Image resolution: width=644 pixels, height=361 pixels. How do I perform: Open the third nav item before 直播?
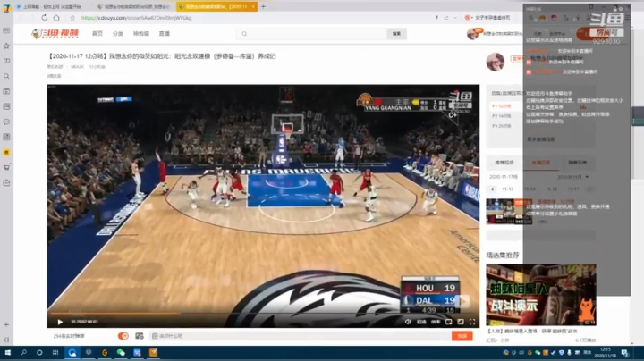(x=141, y=34)
